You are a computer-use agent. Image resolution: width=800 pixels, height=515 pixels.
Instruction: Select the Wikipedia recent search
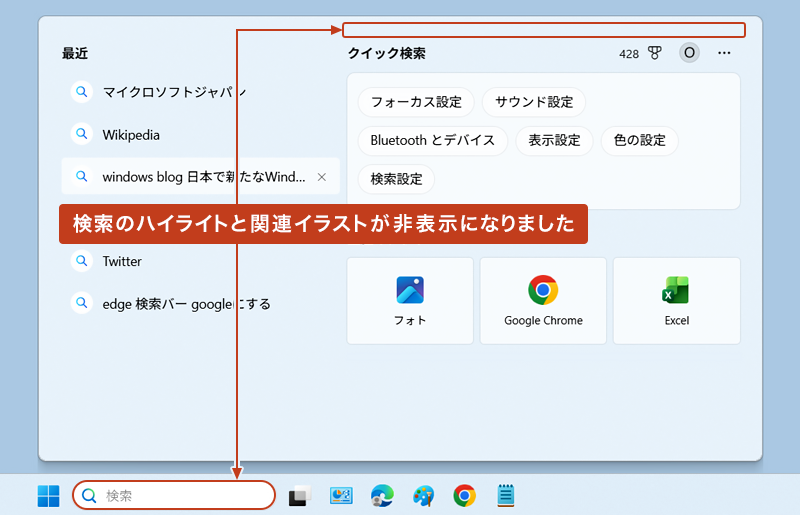point(131,134)
